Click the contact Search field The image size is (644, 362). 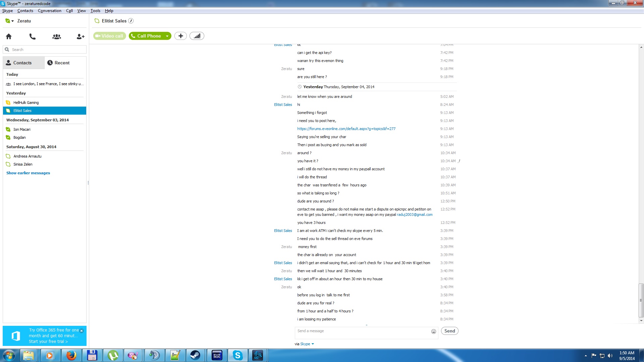click(x=45, y=50)
